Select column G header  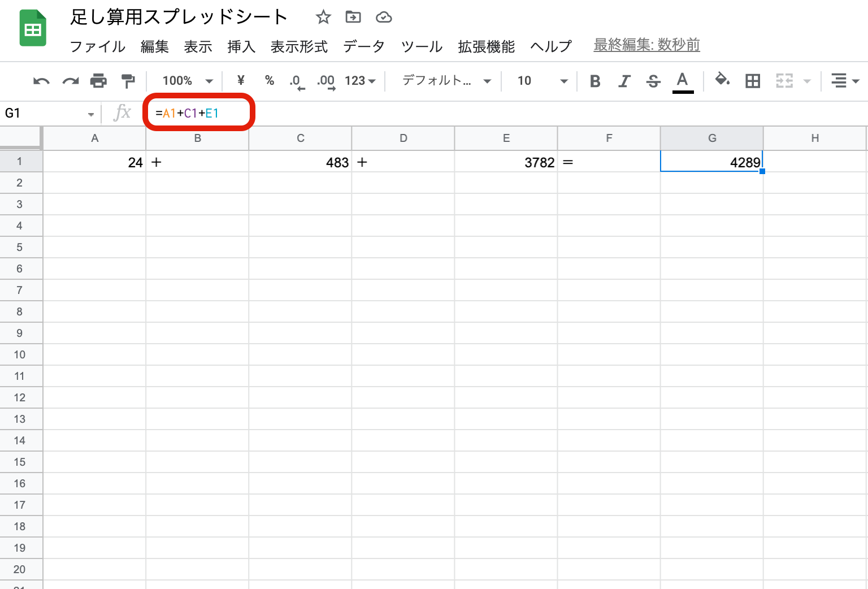pos(711,138)
